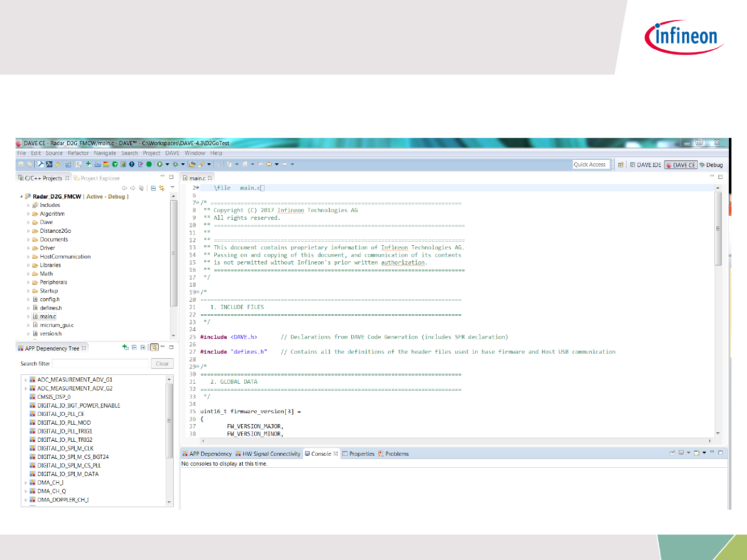Close the main.c editor tab
The height and width of the screenshot is (560, 747).
210,178
